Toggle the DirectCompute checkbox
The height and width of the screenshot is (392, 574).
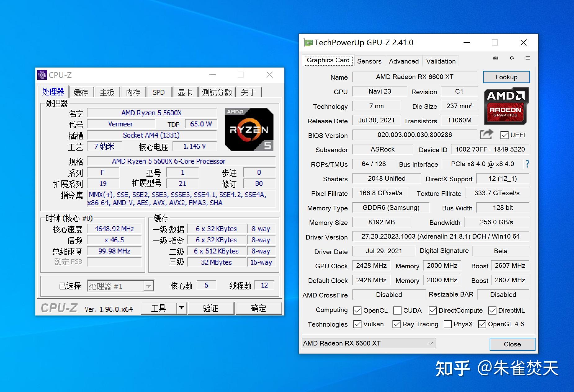433,311
